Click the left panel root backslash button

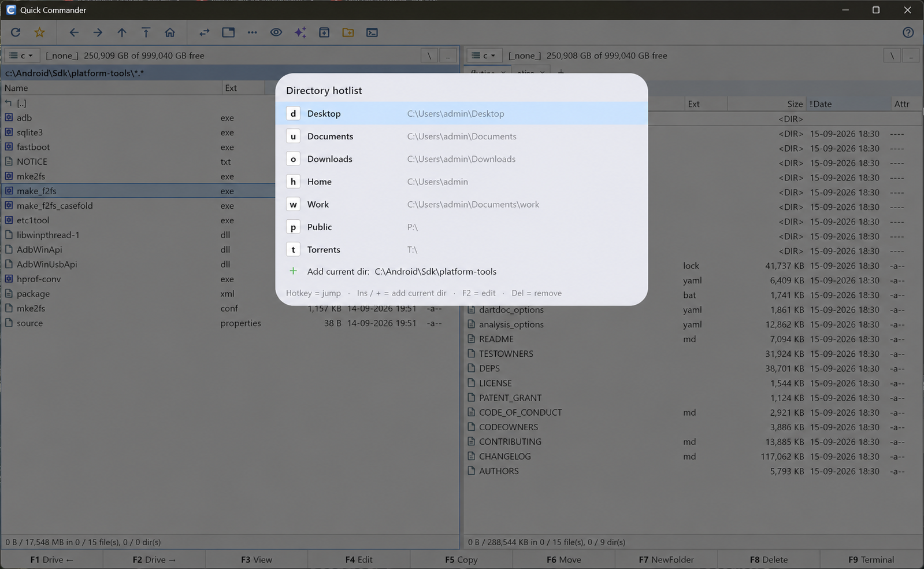tap(429, 56)
